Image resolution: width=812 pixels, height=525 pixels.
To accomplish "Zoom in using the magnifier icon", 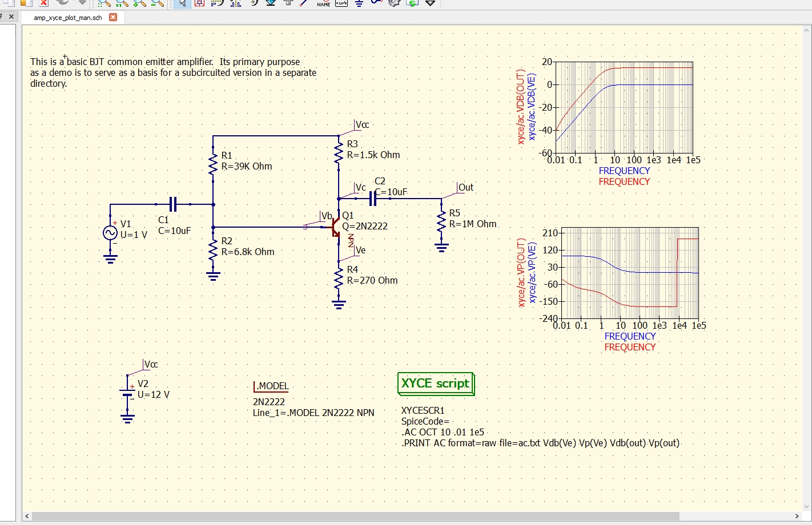I will click(139, 4).
